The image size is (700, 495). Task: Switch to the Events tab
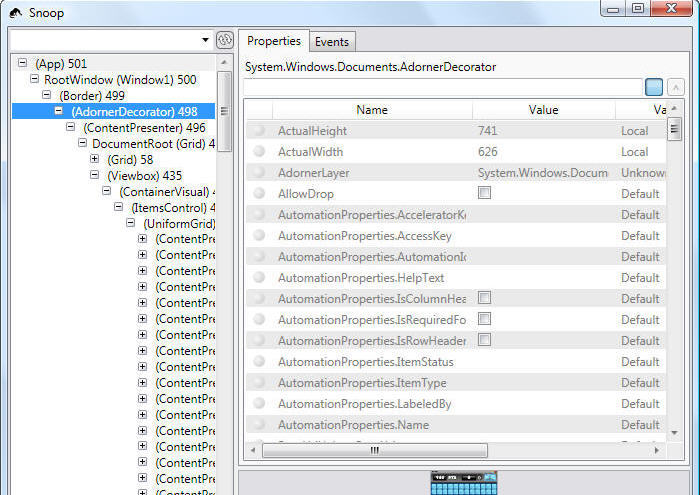pos(331,42)
